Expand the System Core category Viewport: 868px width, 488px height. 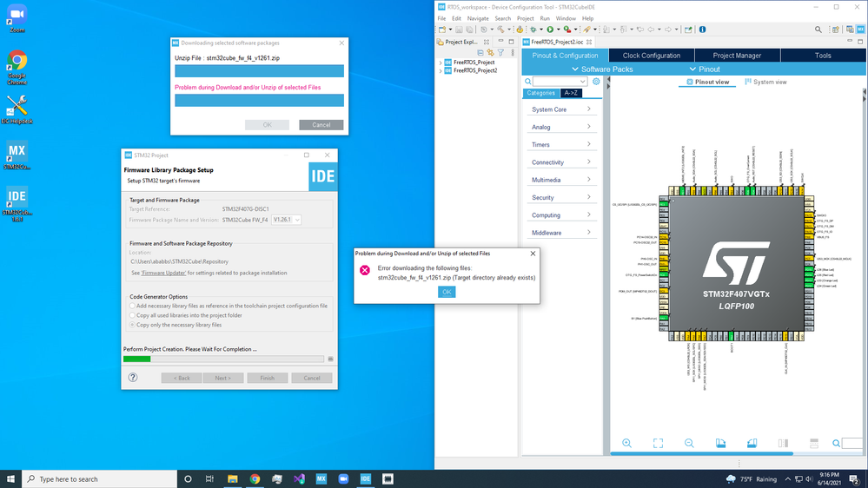[x=561, y=109]
